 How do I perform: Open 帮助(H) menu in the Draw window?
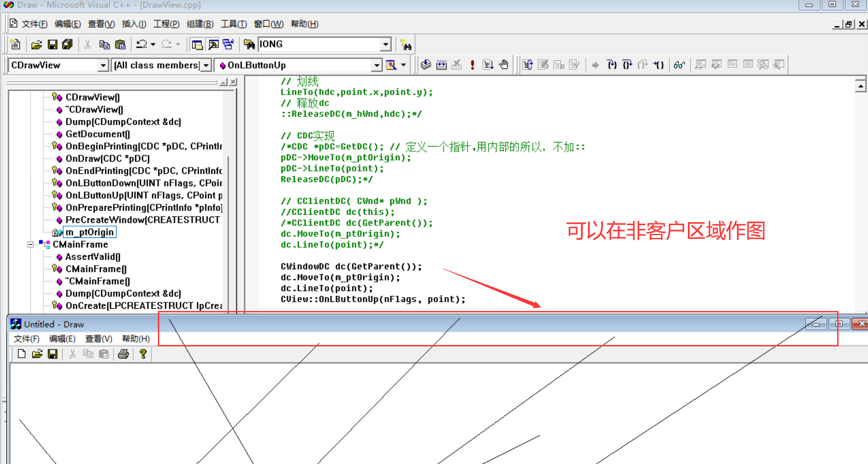pyautogui.click(x=136, y=339)
